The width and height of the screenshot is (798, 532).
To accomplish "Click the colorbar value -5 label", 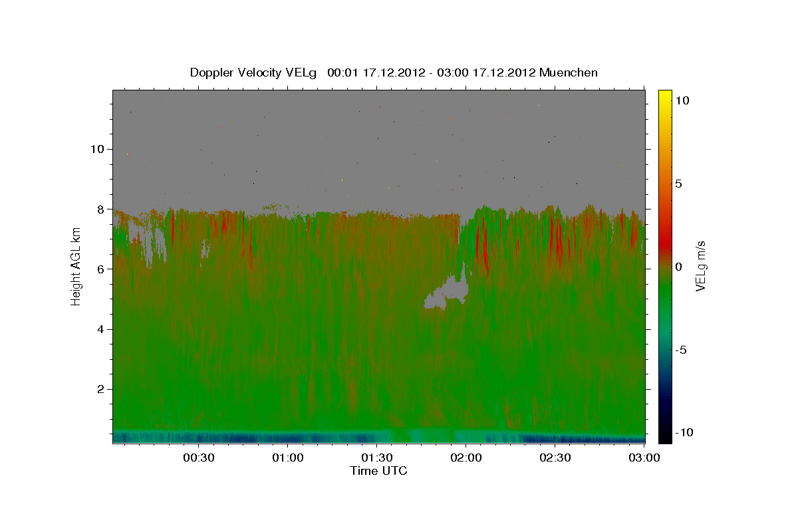I will [681, 350].
